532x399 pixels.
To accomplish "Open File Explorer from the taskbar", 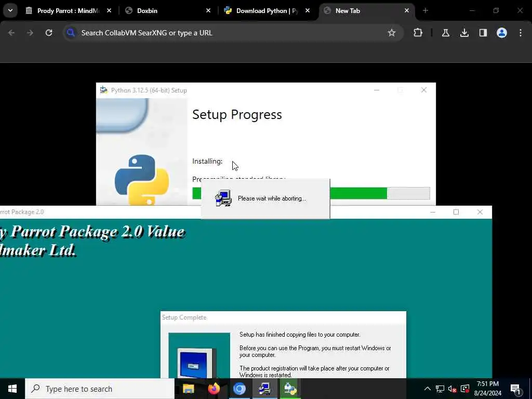I will point(188,389).
